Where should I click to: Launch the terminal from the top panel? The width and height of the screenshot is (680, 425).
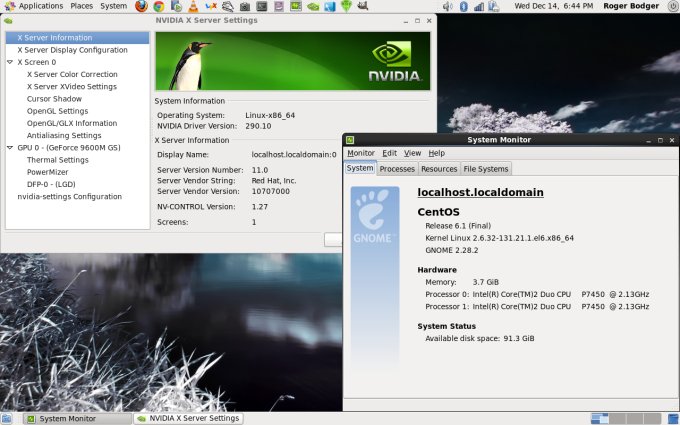tap(262, 6)
